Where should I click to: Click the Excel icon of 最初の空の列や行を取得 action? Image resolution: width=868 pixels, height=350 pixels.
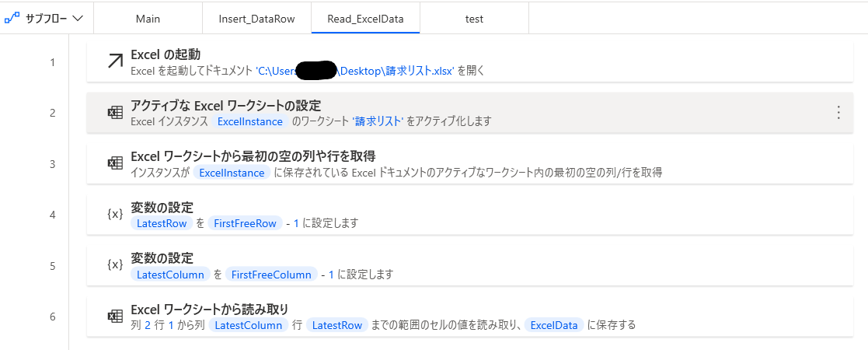114,163
